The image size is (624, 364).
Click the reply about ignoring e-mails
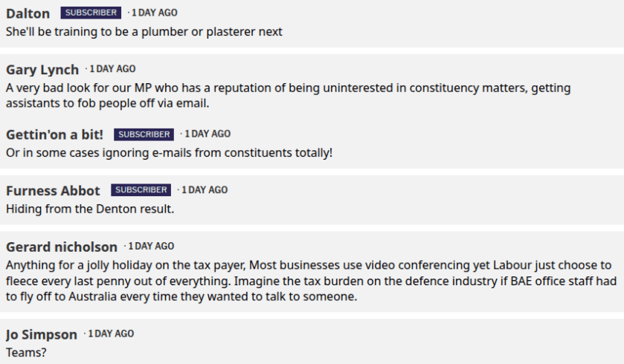(x=169, y=153)
